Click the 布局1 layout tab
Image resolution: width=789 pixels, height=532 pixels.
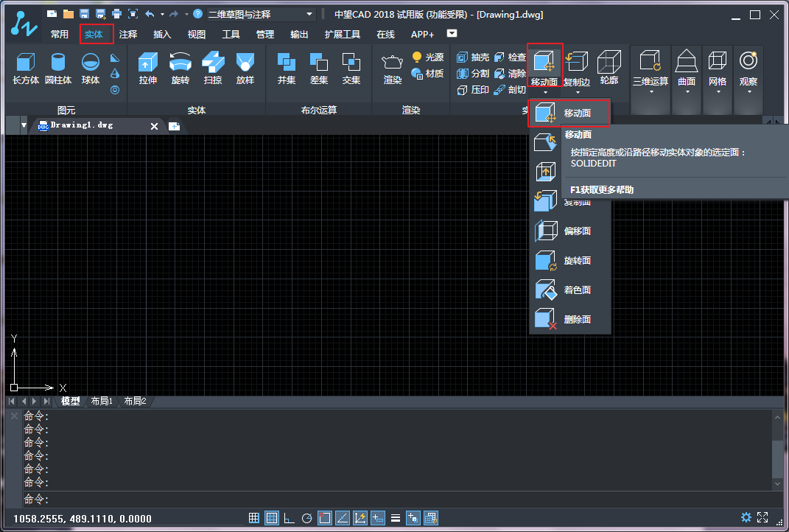click(x=102, y=401)
